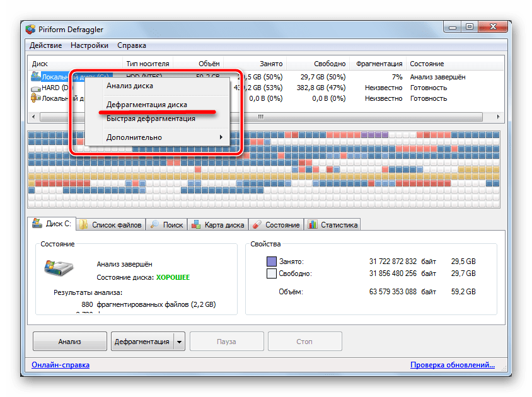The width and height of the screenshot is (532, 397).
Task: Open the Справка menu
Action: point(132,45)
